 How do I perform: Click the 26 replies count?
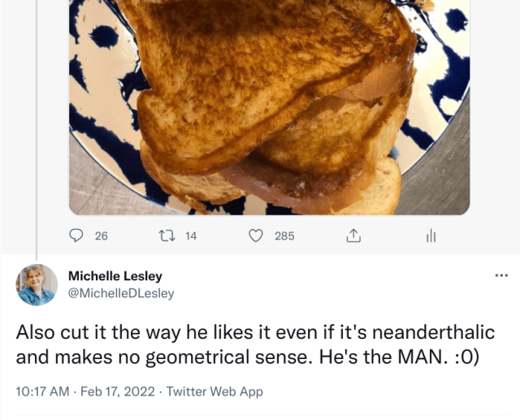coord(102,236)
